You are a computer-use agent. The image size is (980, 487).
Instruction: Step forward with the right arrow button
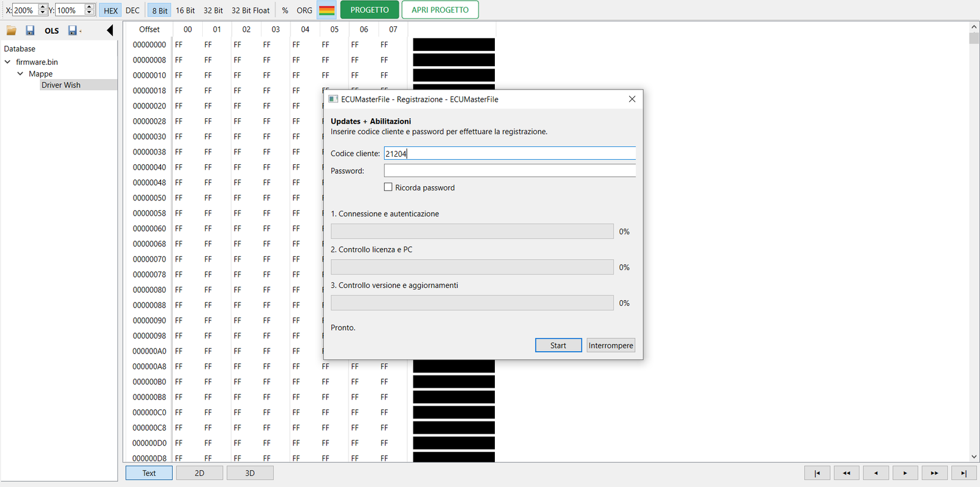pos(905,473)
